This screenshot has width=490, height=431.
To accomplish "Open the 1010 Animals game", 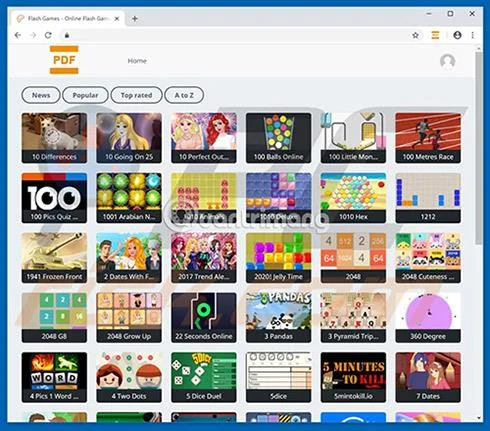I will click(x=204, y=198).
